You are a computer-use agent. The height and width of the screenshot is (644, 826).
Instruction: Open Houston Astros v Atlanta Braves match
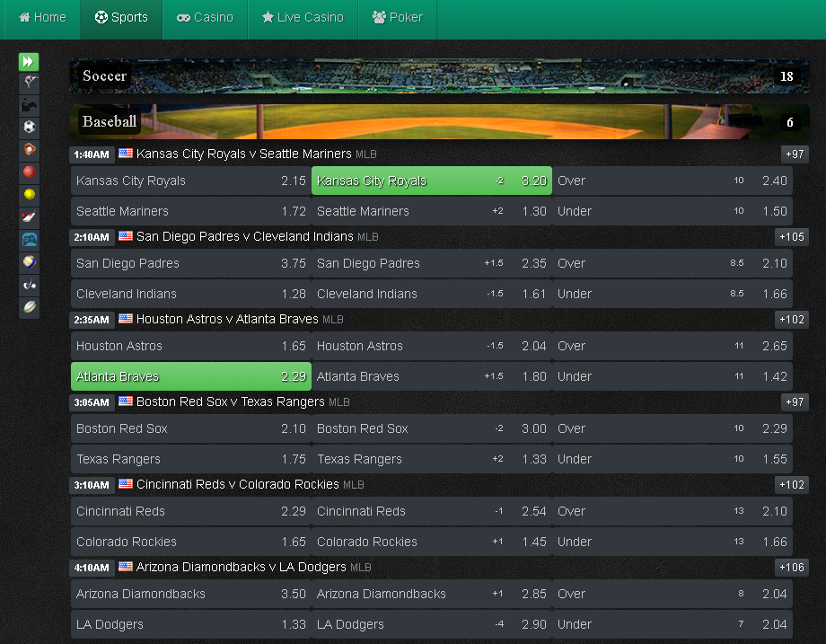point(227,320)
